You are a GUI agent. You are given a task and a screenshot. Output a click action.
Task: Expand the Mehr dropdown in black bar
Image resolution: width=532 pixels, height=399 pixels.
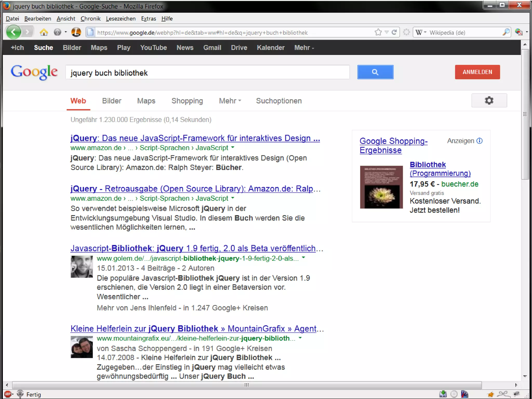tap(304, 48)
